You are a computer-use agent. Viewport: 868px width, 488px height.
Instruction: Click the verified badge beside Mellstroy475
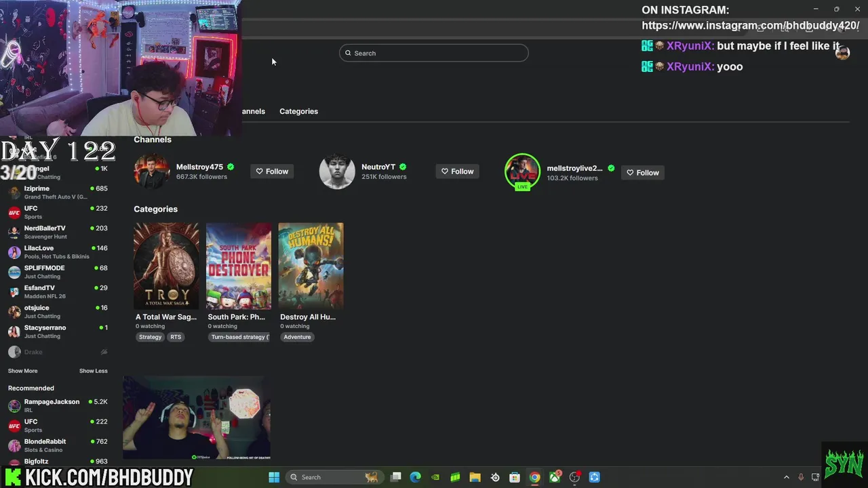click(x=231, y=167)
